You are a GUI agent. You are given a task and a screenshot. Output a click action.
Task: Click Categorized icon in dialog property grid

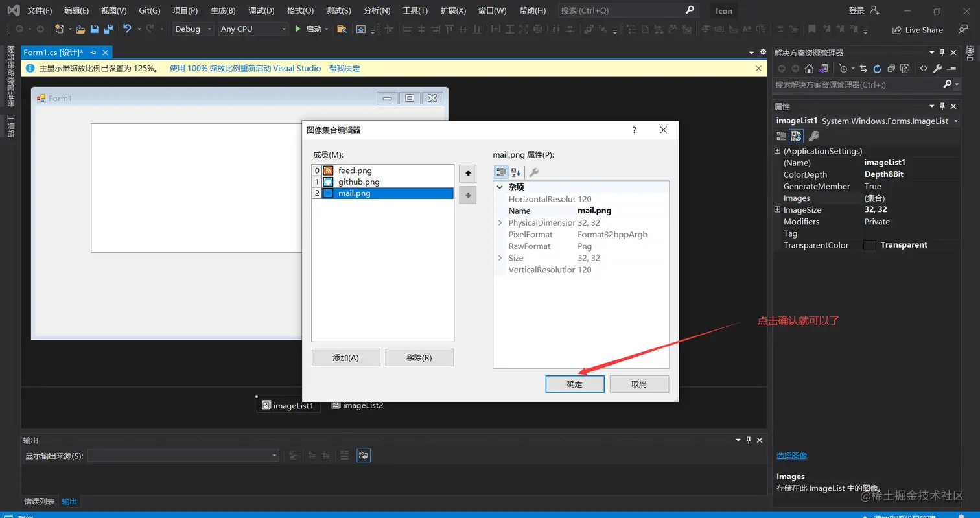point(501,172)
